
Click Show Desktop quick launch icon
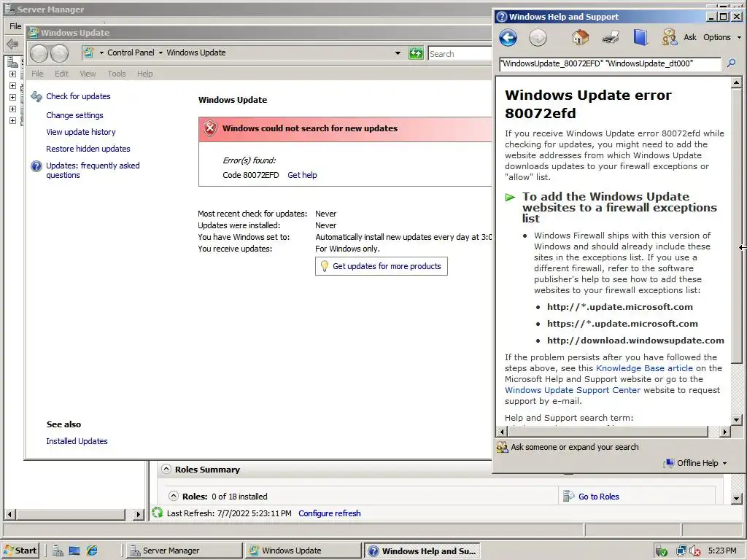pyautogui.click(x=74, y=551)
